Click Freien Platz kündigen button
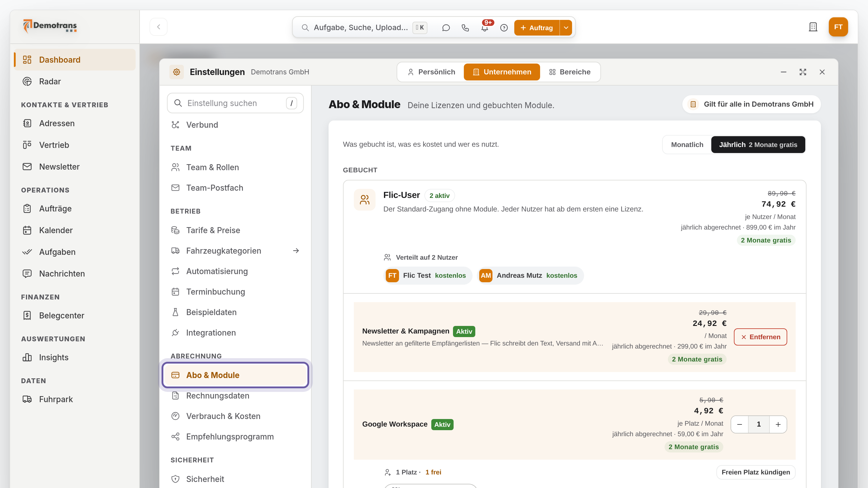The image size is (868, 488). [x=756, y=472]
